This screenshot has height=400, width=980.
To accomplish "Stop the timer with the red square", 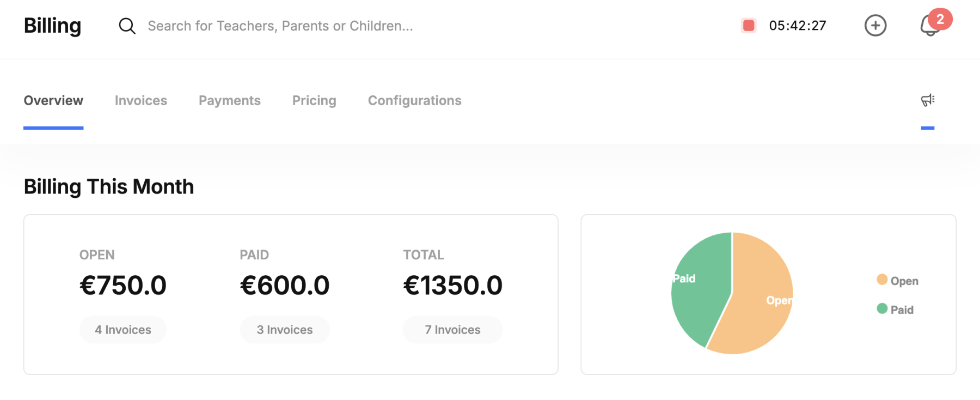I will click(x=749, y=26).
